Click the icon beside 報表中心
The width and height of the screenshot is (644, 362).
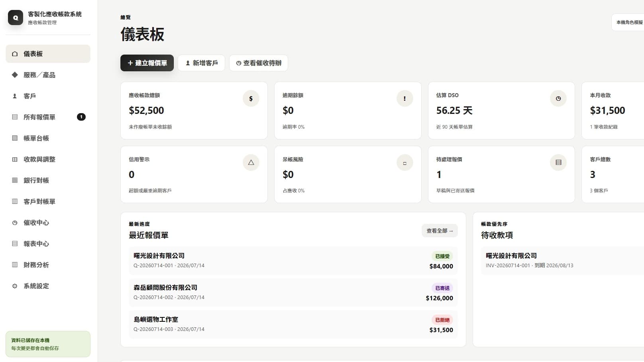pyautogui.click(x=15, y=244)
